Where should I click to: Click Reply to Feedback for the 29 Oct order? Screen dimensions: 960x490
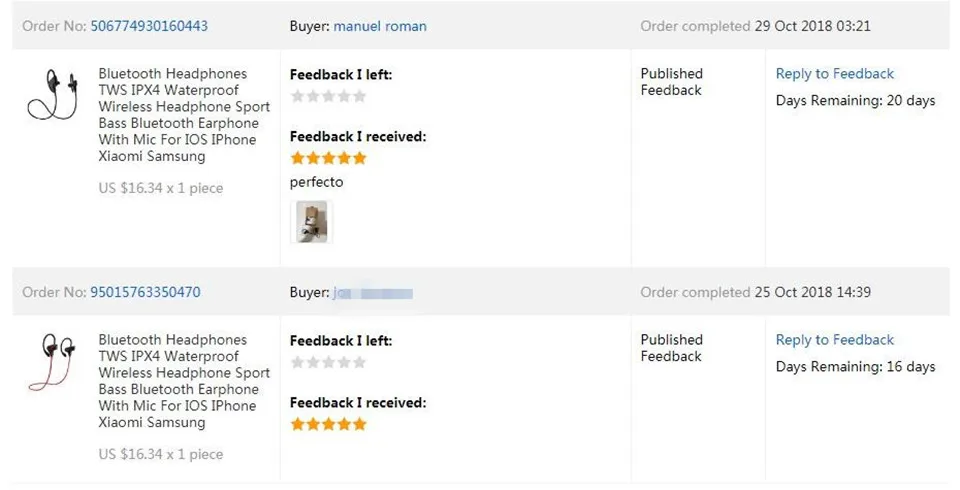point(834,74)
